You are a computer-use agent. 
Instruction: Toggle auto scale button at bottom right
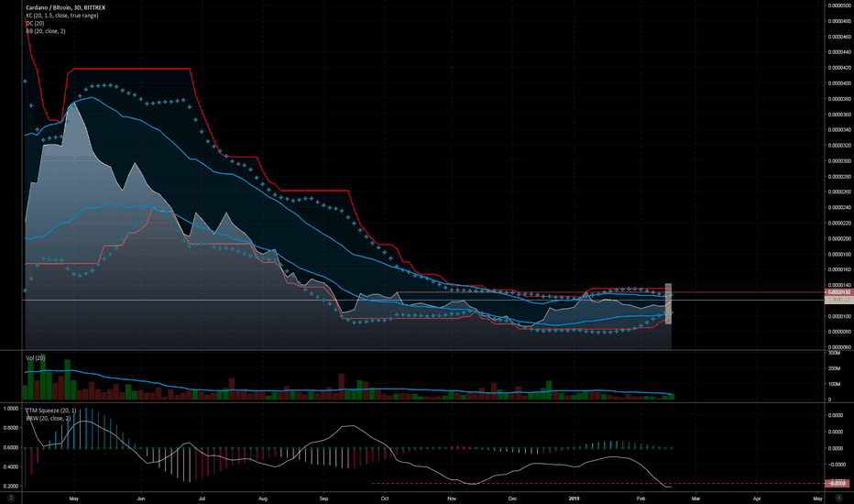[x=838, y=498]
